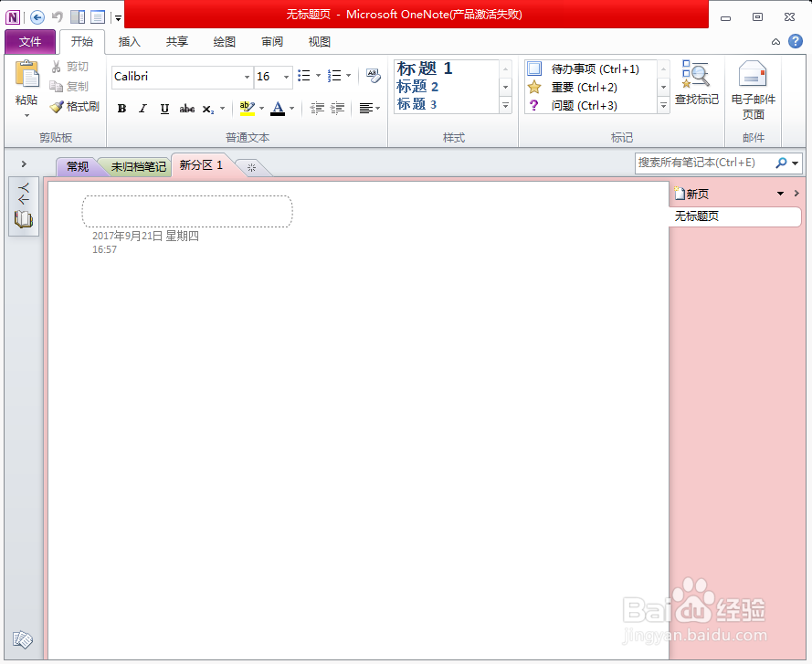Expand the tags gallery more arrow
This screenshot has height=664, width=812.
(663, 105)
